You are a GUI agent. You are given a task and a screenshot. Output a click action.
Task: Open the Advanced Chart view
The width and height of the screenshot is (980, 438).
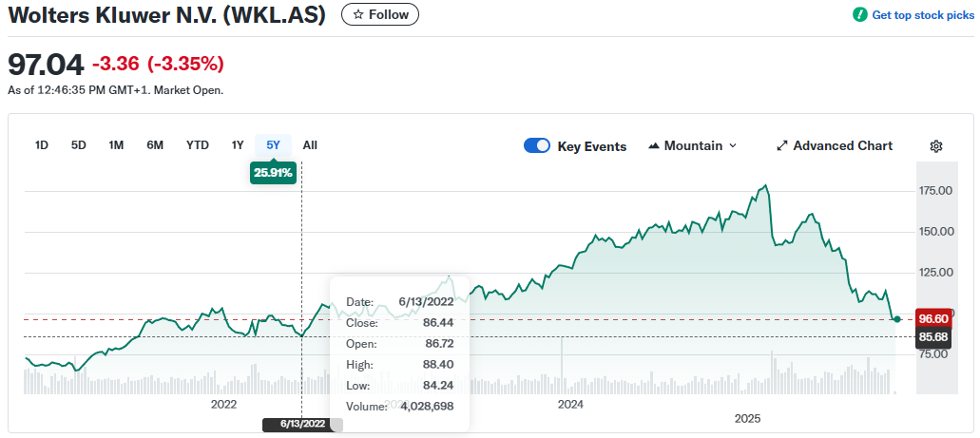point(842,146)
